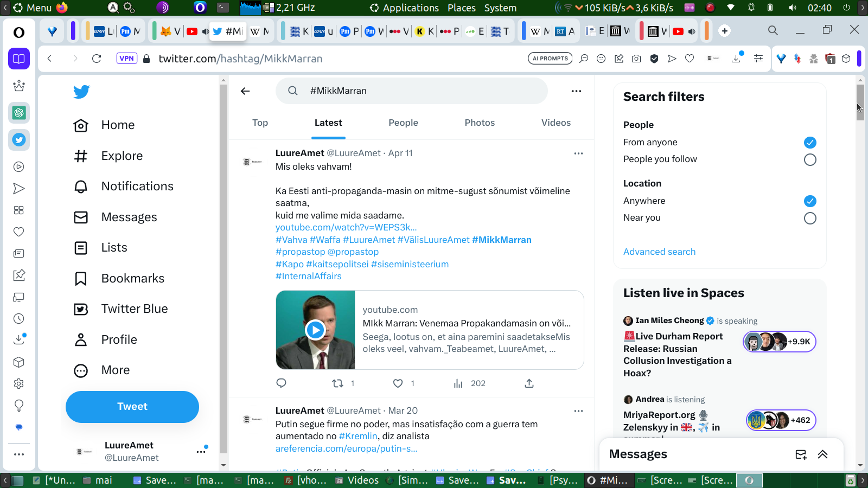Open search options three-dot menu
This screenshot has height=488, width=868.
pyautogui.click(x=576, y=91)
